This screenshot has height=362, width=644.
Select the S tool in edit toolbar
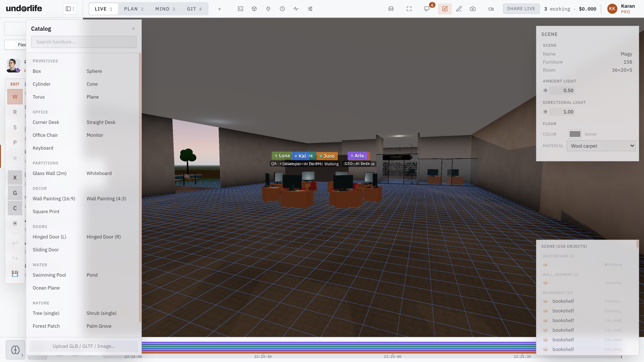(x=15, y=127)
